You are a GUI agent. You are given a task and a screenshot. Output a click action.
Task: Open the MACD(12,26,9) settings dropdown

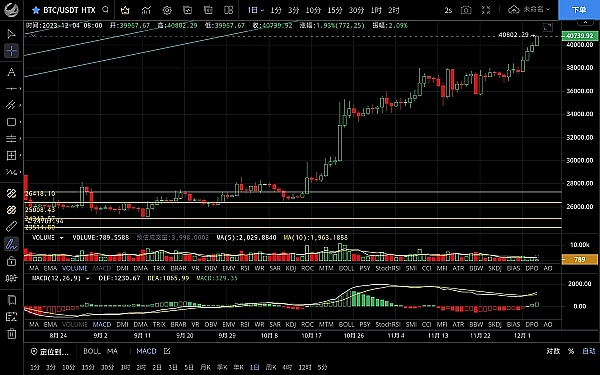pyautogui.click(x=88, y=278)
